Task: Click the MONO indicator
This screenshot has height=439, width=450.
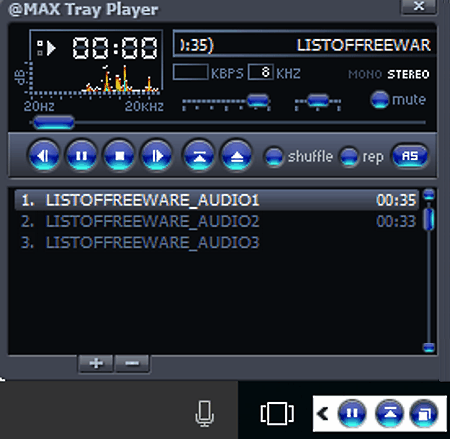Action: (x=365, y=74)
